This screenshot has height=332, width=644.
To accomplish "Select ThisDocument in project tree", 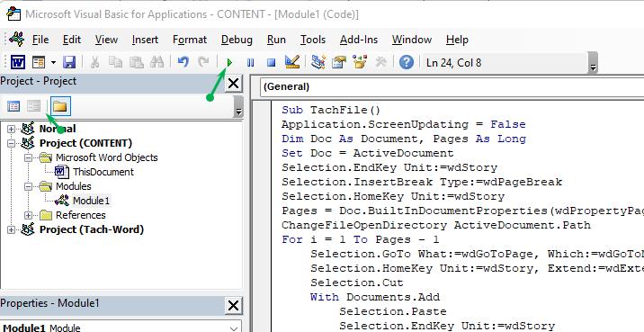I will [103, 172].
